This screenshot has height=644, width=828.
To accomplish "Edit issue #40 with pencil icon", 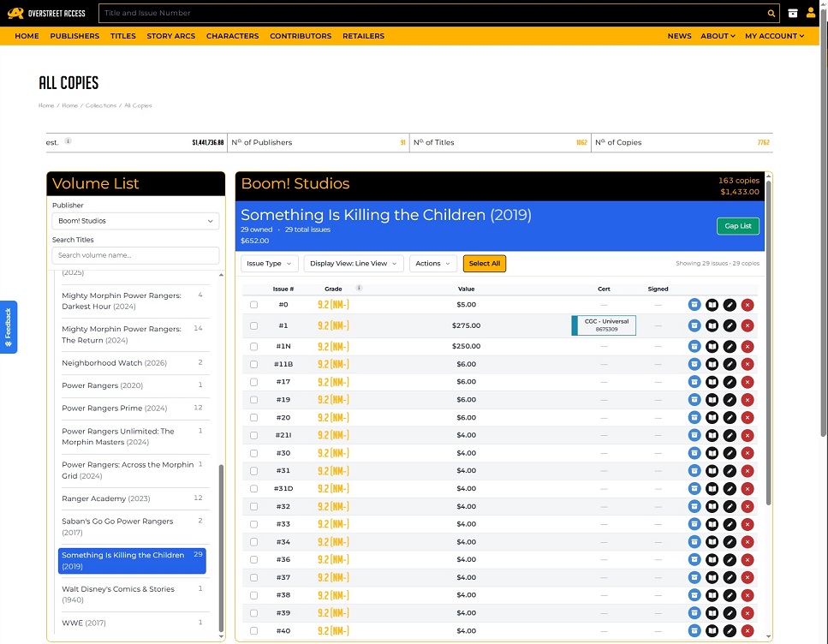I will click(x=730, y=631).
